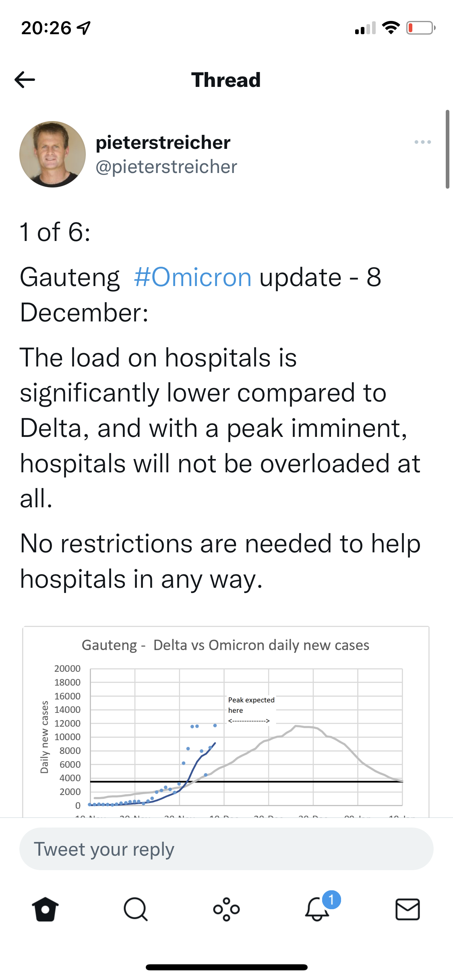453x980 pixels.
Task: Open the three-dot tweet options menu
Action: (423, 142)
